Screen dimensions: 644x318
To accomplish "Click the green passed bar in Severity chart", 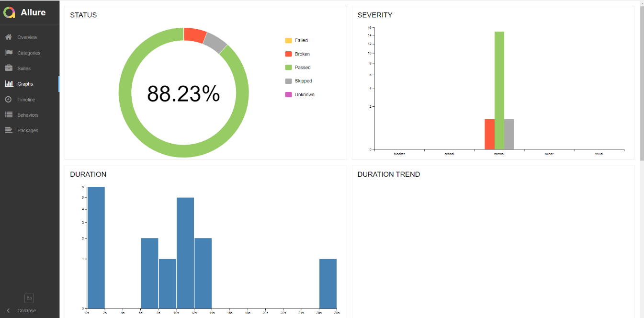I will [x=499, y=91].
